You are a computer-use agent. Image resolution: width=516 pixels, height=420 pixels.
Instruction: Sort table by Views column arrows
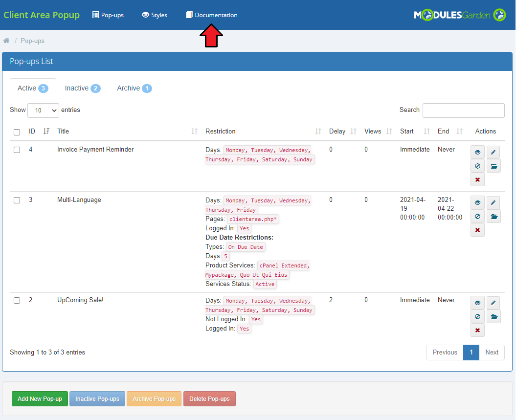coord(389,132)
